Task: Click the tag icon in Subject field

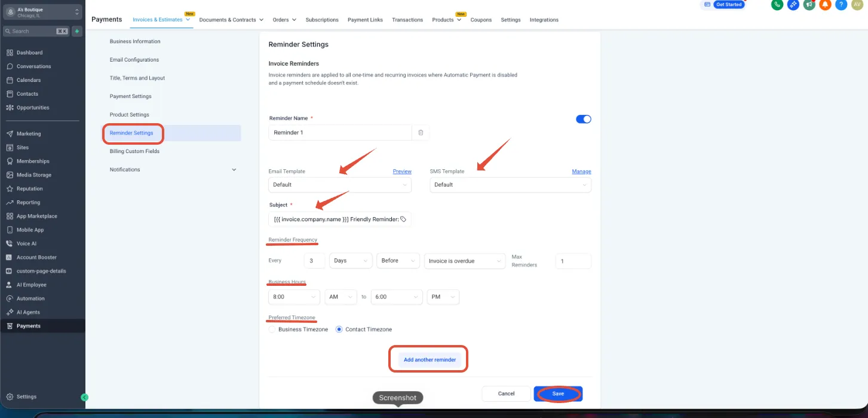Action: [403, 219]
